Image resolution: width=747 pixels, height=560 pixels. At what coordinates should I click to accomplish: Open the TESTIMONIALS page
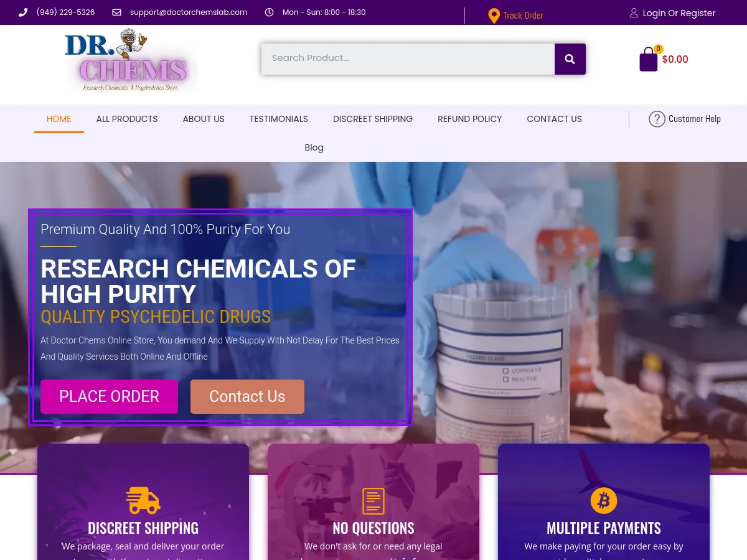point(278,119)
